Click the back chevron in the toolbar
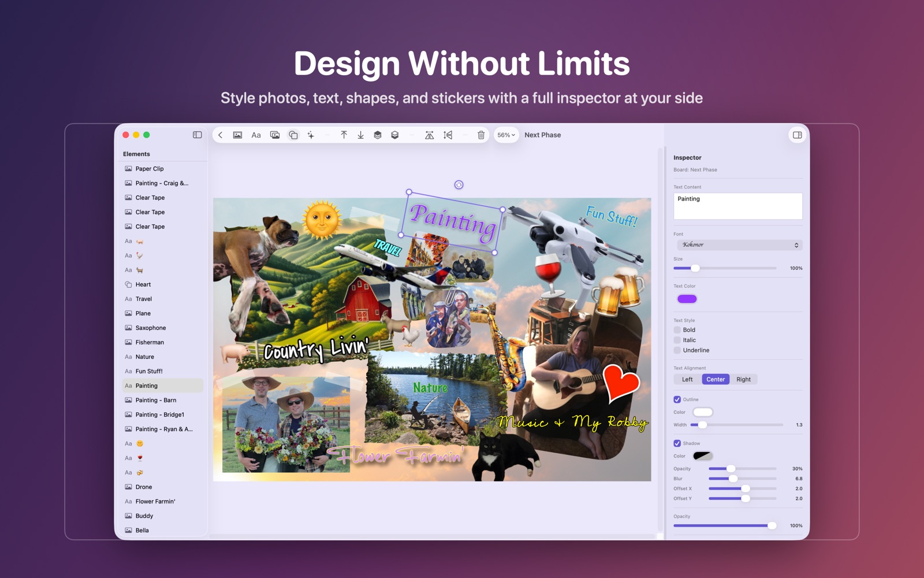924x578 pixels. 221,135
